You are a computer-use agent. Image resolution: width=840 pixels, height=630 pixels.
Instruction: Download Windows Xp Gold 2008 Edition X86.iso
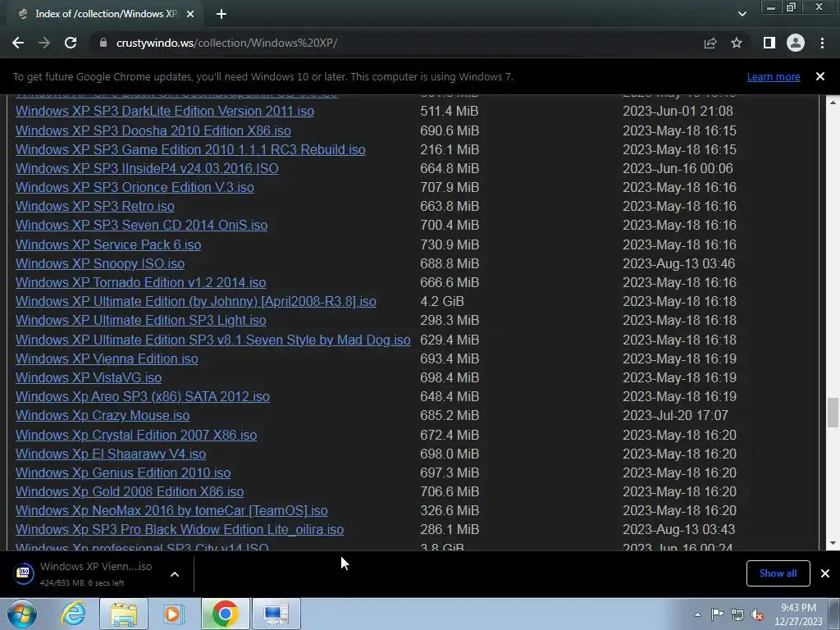(x=130, y=491)
